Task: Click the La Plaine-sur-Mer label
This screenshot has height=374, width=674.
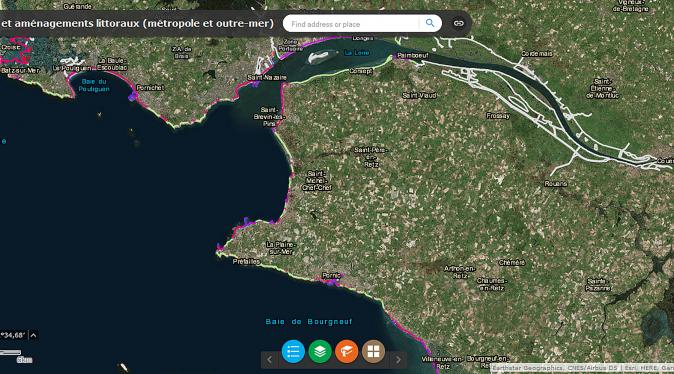Action: coord(281,248)
